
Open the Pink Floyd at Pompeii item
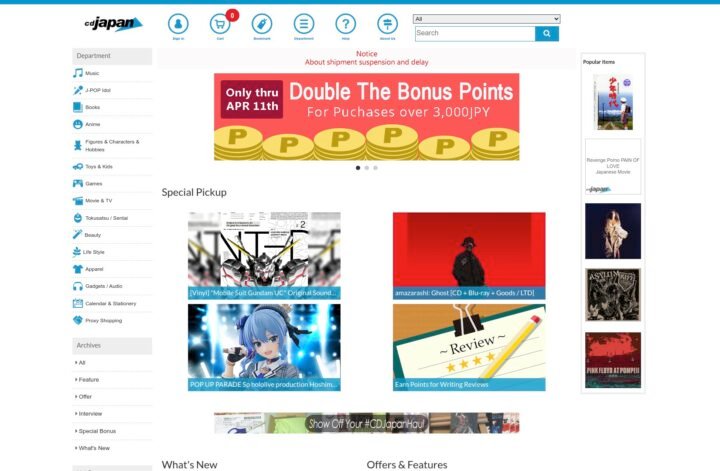(x=613, y=360)
